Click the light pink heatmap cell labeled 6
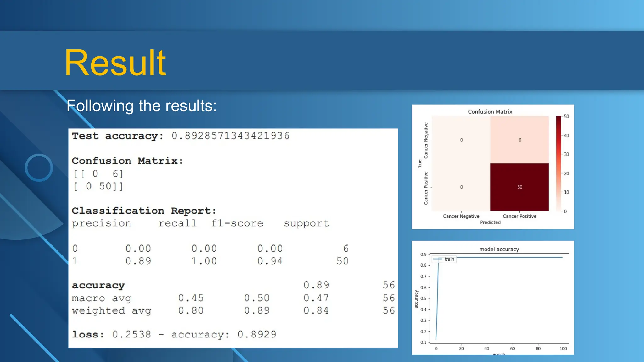 pos(519,140)
